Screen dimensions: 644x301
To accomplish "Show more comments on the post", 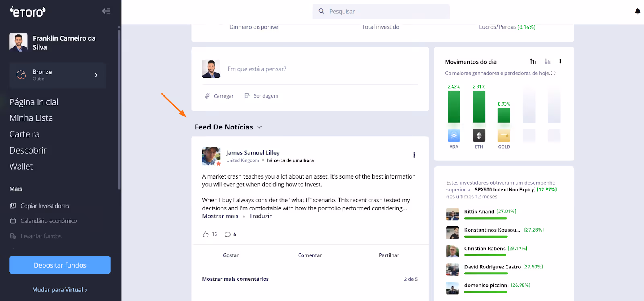I will pyautogui.click(x=235, y=279).
